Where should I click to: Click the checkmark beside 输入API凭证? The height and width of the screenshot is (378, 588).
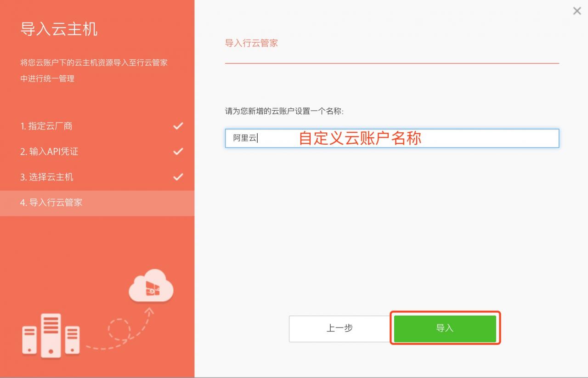[x=178, y=151]
